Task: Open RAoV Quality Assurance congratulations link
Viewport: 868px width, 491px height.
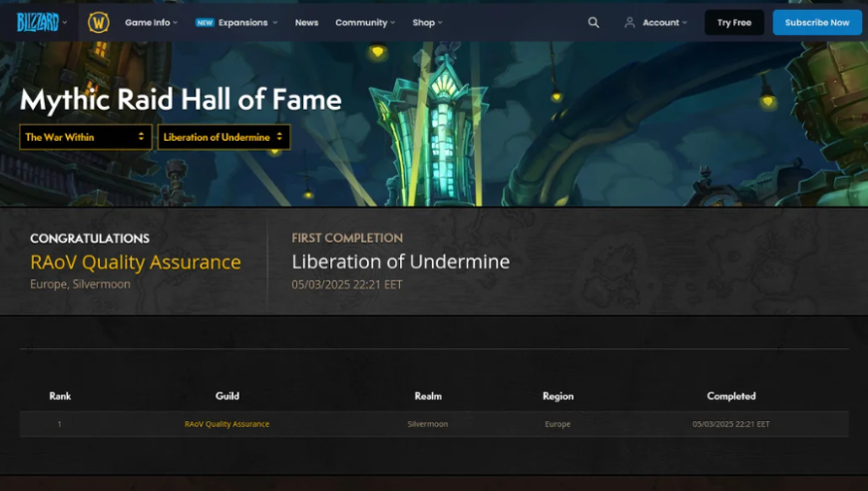Action: pyautogui.click(x=136, y=262)
